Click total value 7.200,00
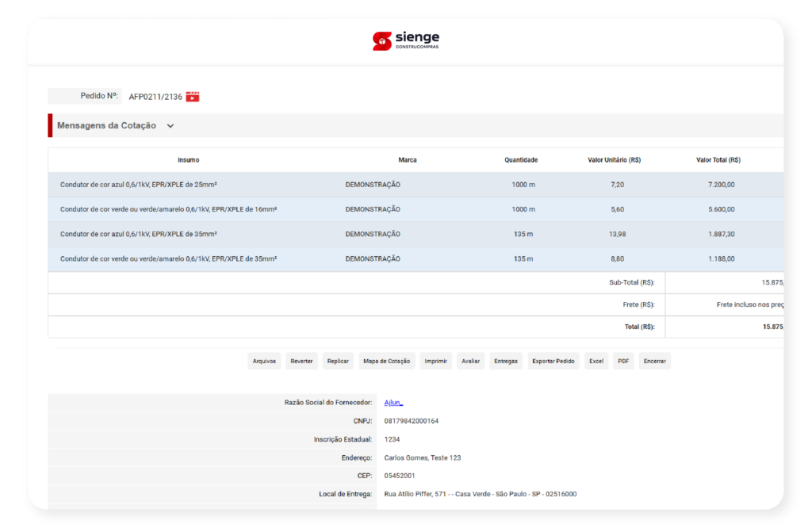The width and height of the screenshot is (812, 528). click(722, 185)
